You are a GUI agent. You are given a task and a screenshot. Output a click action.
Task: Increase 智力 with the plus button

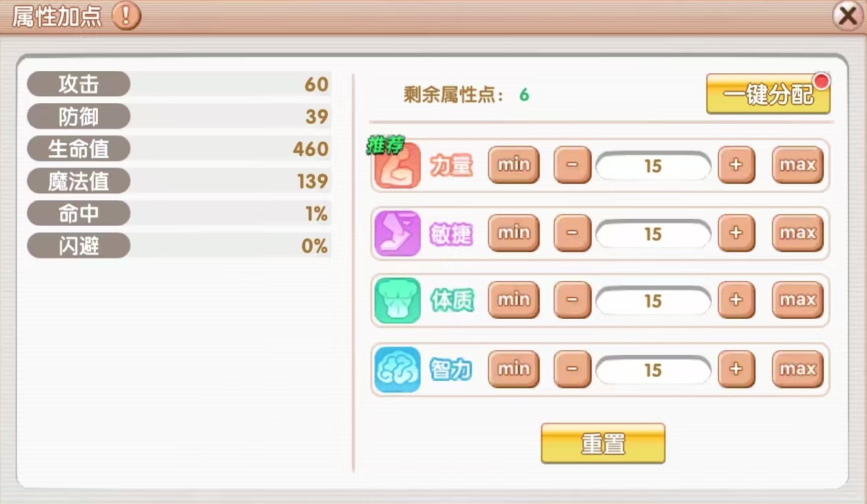(736, 369)
